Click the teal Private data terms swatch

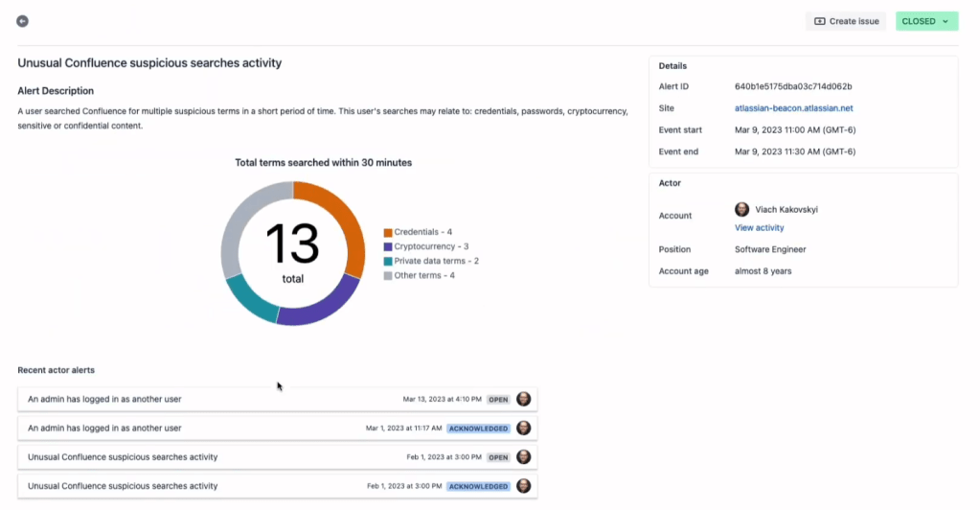[x=388, y=261]
